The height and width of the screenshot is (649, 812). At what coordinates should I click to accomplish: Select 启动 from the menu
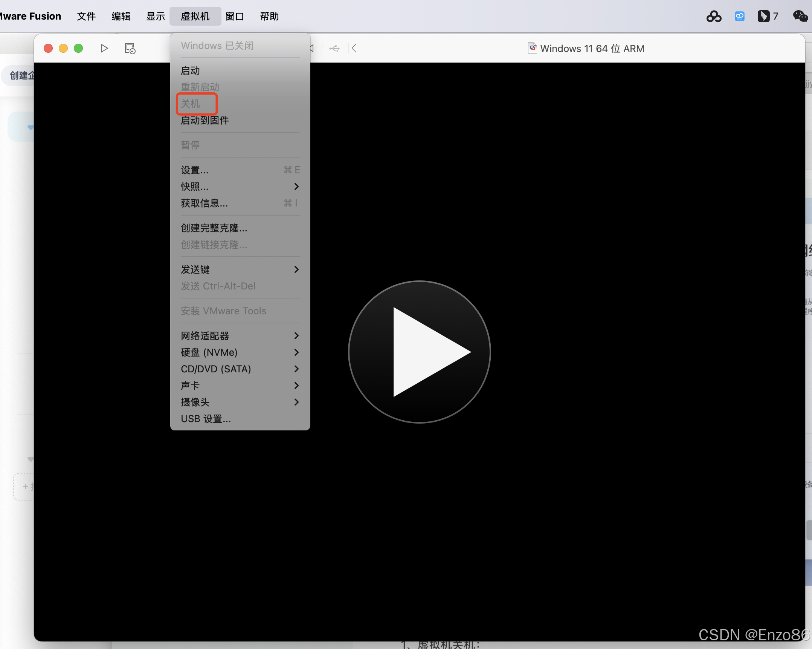[191, 70]
